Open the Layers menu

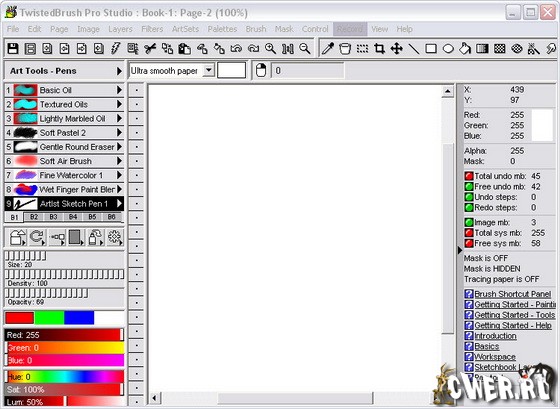(x=120, y=29)
